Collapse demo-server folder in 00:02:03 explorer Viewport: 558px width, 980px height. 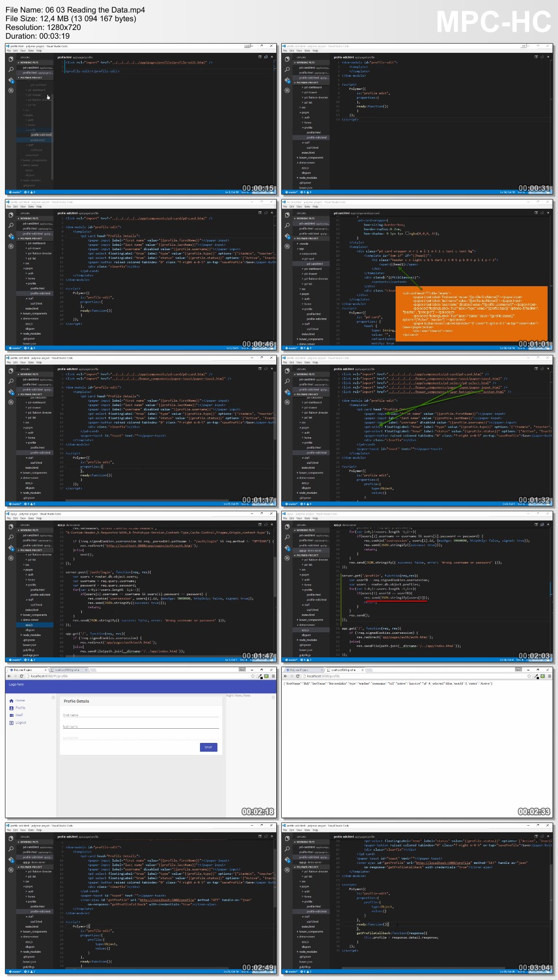pos(307,625)
